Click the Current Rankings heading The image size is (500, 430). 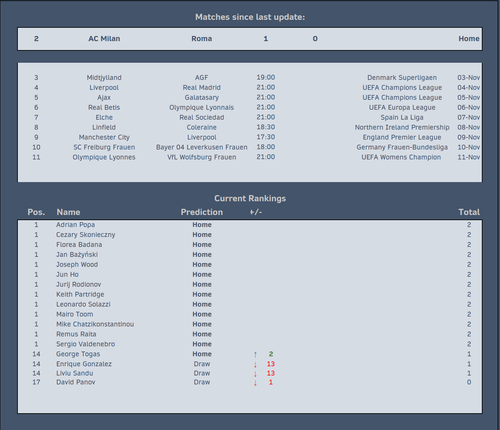(250, 199)
